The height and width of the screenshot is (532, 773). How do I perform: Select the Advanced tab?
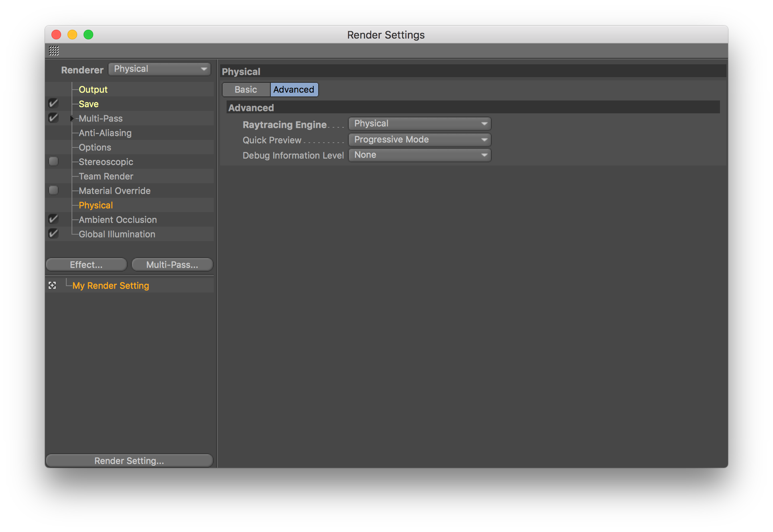(294, 89)
